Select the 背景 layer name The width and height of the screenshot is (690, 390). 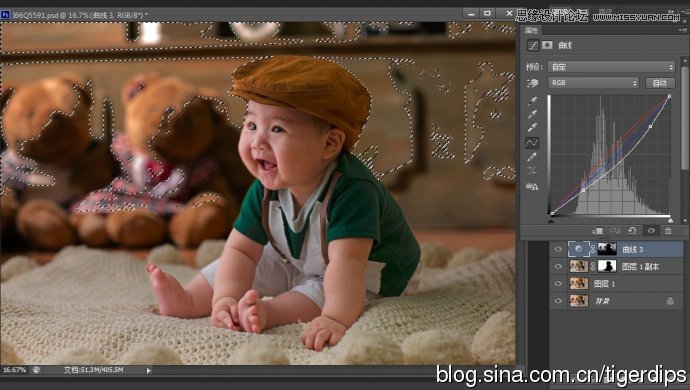pyautogui.click(x=602, y=301)
